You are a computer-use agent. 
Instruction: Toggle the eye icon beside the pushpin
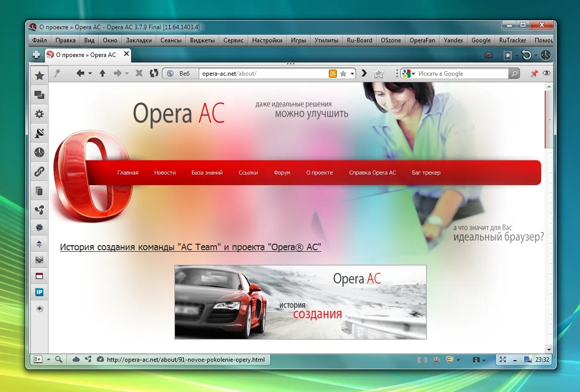point(546,74)
